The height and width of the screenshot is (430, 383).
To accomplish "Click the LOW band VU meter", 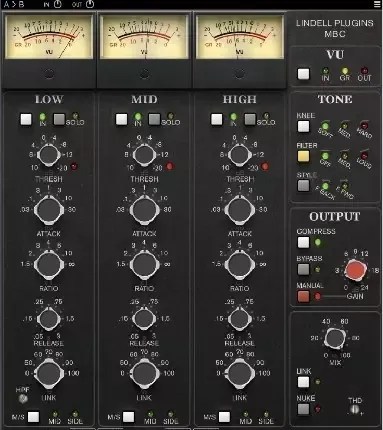I will coord(49,37).
